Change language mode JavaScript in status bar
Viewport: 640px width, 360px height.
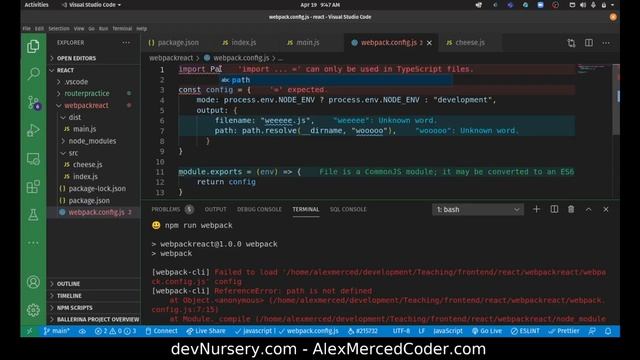pos(448,331)
